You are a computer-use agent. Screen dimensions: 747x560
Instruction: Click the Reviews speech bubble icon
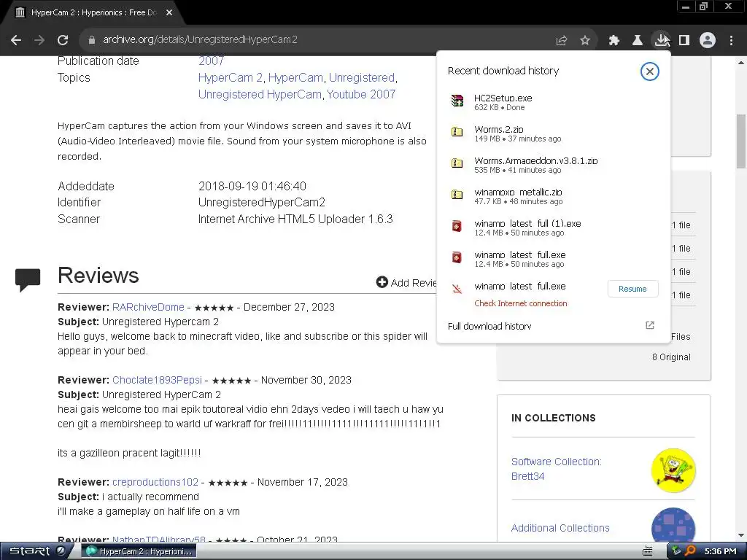point(28,279)
